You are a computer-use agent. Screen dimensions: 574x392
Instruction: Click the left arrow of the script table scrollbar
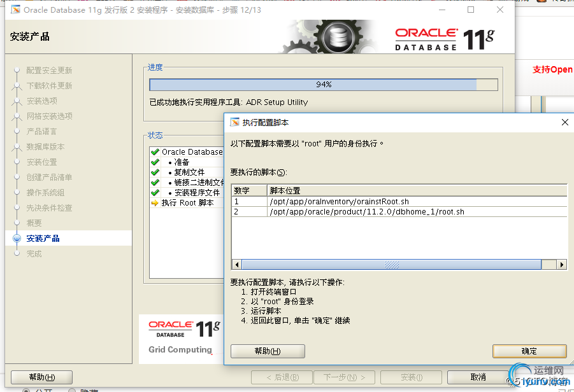(237, 264)
